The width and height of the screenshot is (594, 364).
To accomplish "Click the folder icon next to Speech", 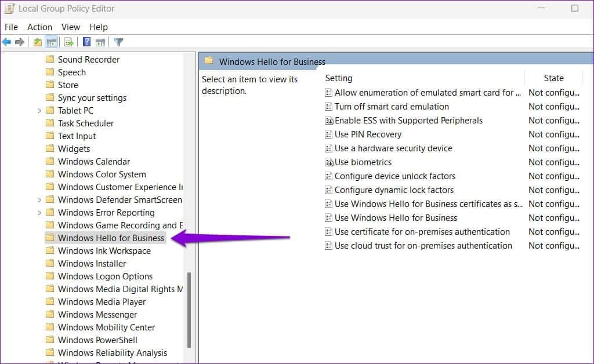I will 50,72.
